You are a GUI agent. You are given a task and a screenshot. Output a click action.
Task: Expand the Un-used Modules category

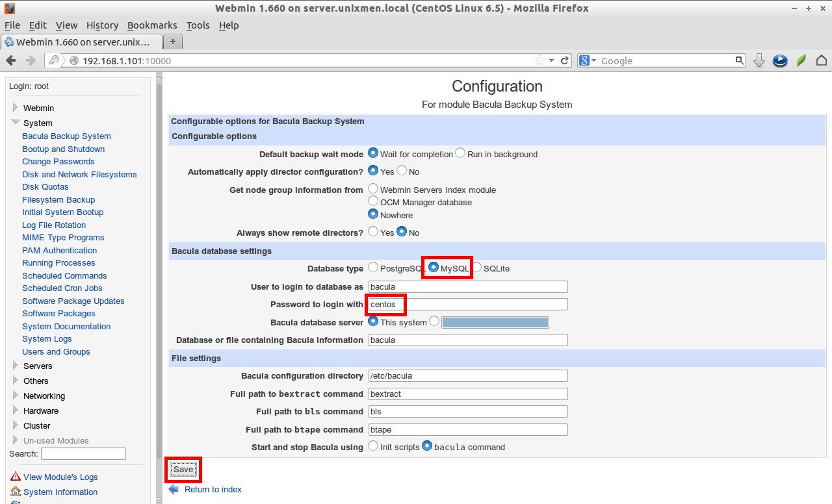point(16,440)
